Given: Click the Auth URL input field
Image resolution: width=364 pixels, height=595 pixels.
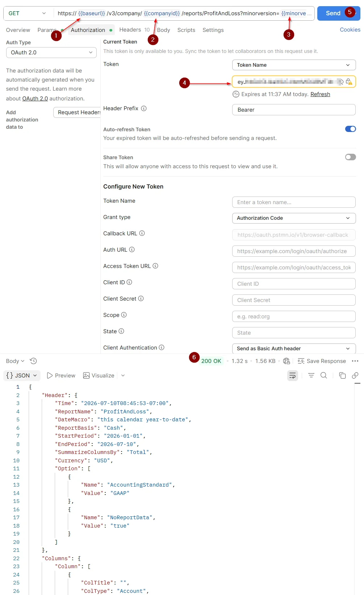Looking at the screenshot, I should 294,251.
